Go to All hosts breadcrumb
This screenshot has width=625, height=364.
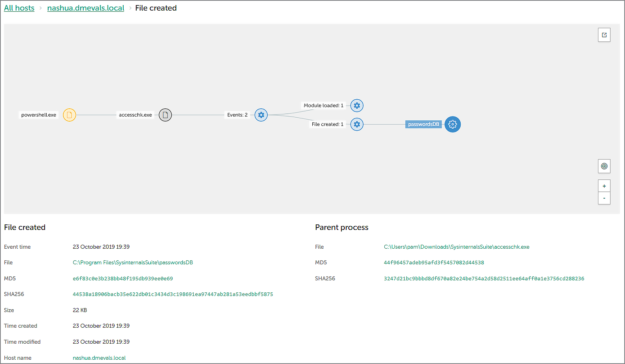pyautogui.click(x=19, y=8)
